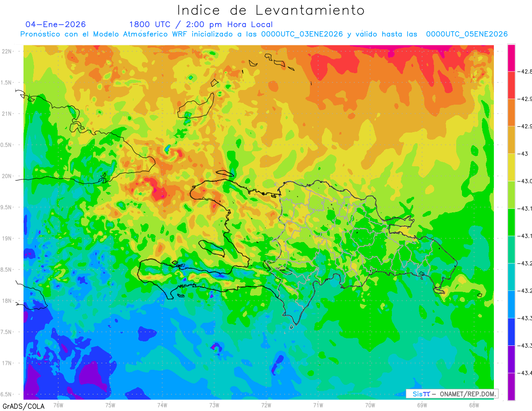This screenshot has height=411, width=532.
Task: Click the '-42.8' legend value
Action: click(x=525, y=71)
